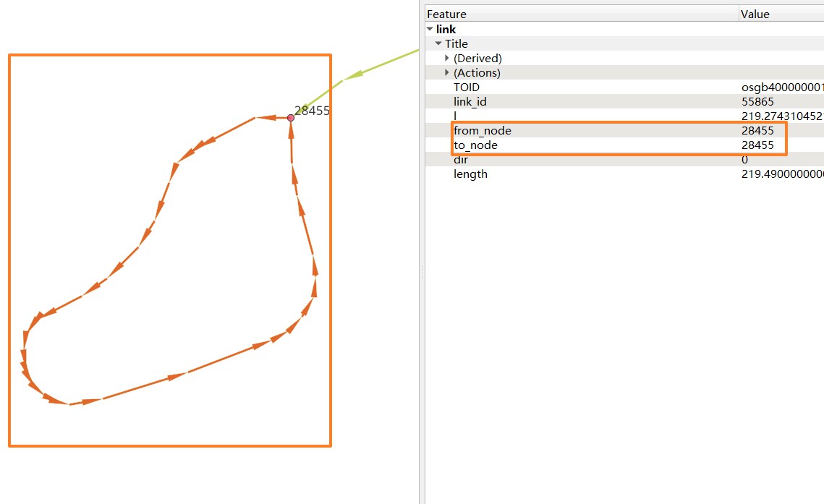Collapse the link tree node
The width and height of the screenshot is (824, 504).
430,30
